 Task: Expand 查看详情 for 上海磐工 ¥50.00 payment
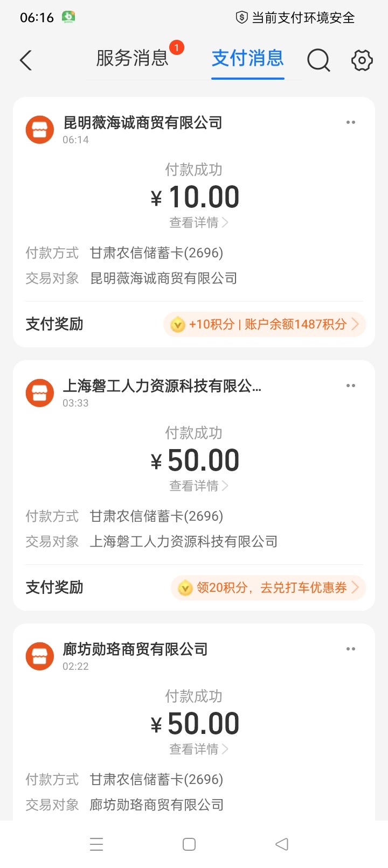click(198, 486)
